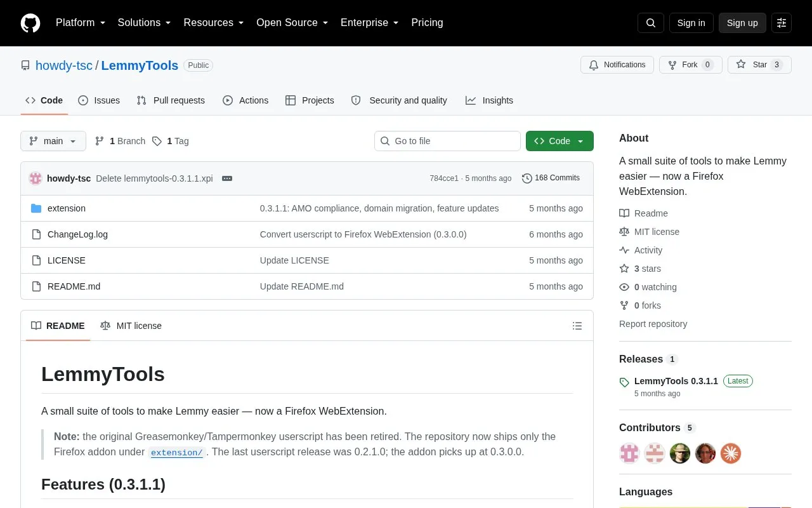The image size is (812, 508).
Task: Click the Star button
Action: click(x=759, y=65)
